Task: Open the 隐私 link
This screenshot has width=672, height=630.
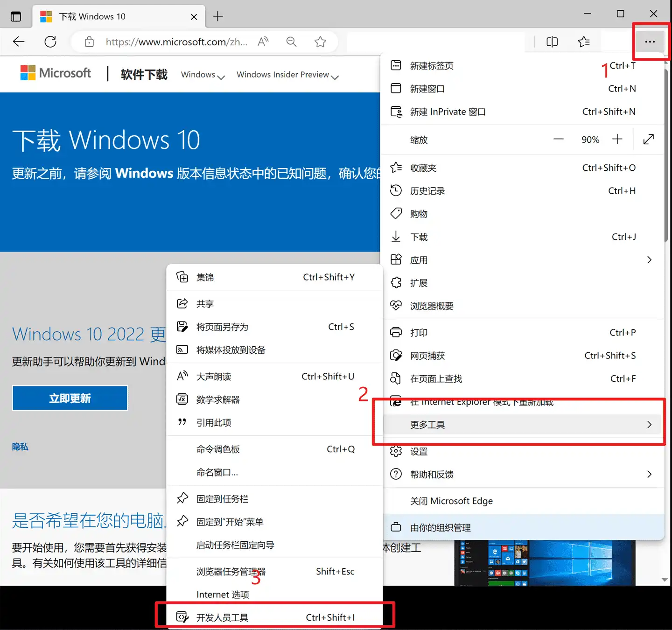Action: coord(20,447)
